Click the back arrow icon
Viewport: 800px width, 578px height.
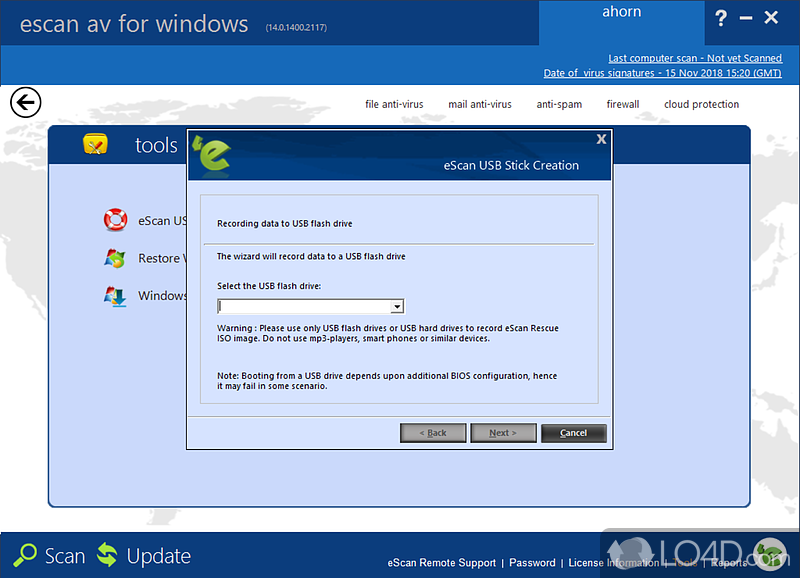(x=26, y=103)
